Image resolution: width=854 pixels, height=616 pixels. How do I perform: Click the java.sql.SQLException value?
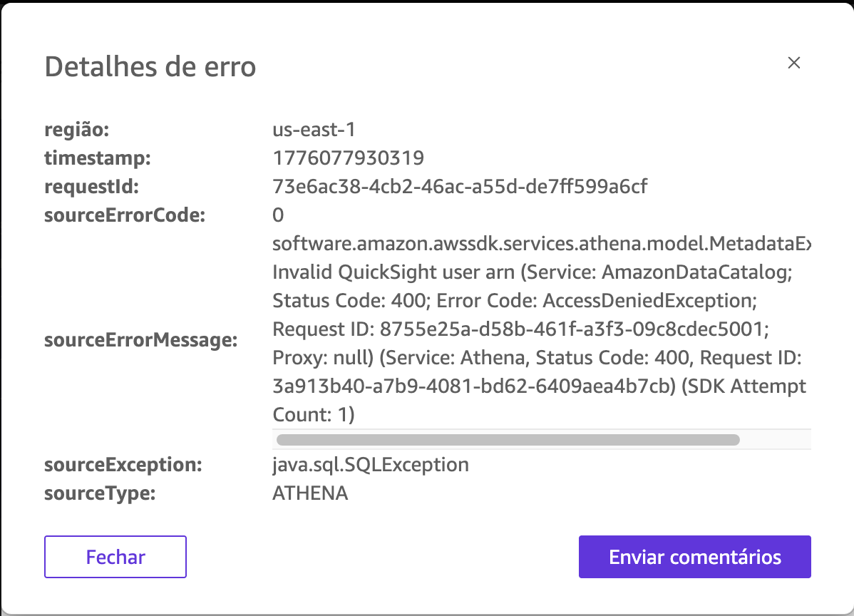tap(371, 465)
